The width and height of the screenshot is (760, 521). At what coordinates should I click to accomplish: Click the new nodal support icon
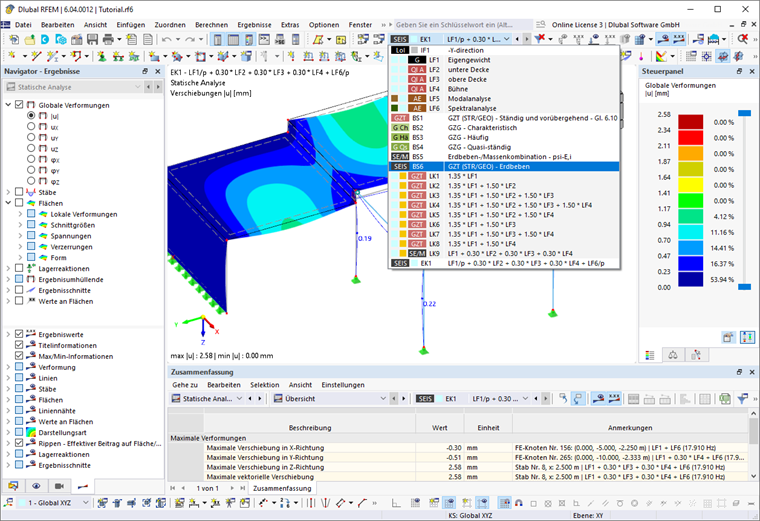[x=102, y=57]
